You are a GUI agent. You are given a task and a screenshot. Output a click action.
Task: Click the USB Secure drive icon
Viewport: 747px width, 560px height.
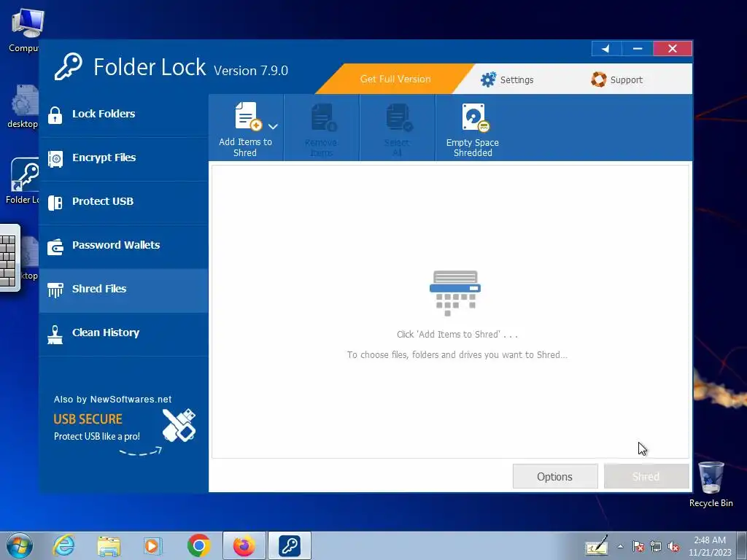pos(179,425)
